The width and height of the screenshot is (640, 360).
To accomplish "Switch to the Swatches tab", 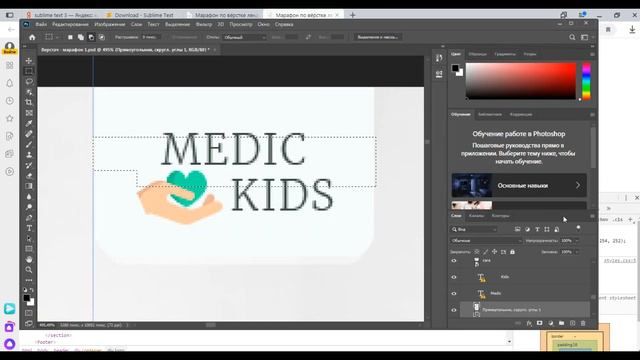I will tap(478, 54).
